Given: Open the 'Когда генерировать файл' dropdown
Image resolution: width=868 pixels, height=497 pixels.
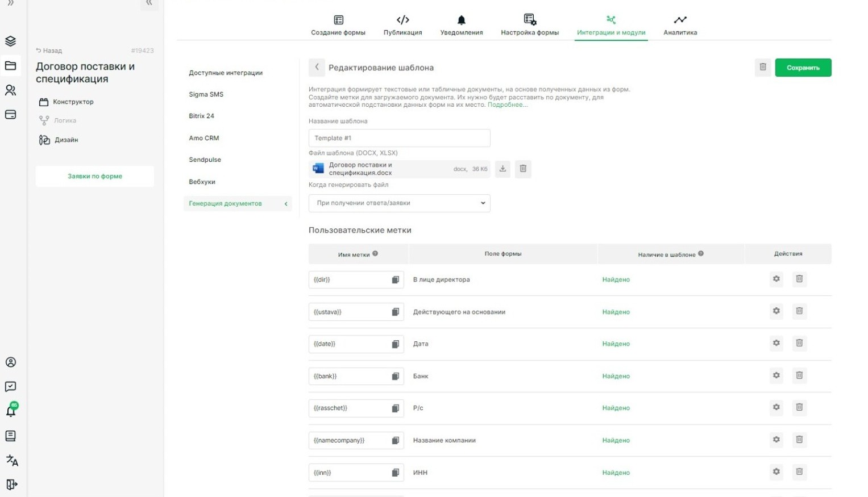Looking at the screenshot, I should tap(399, 203).
